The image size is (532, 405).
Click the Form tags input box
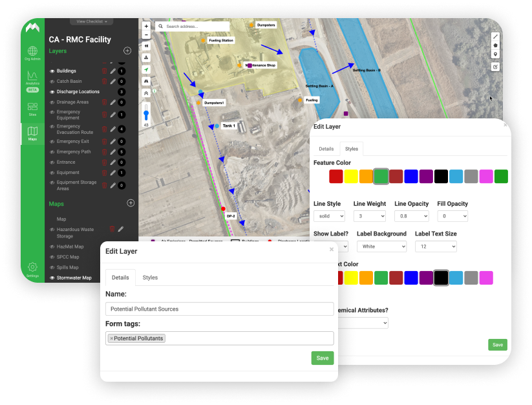pos(220,338)
